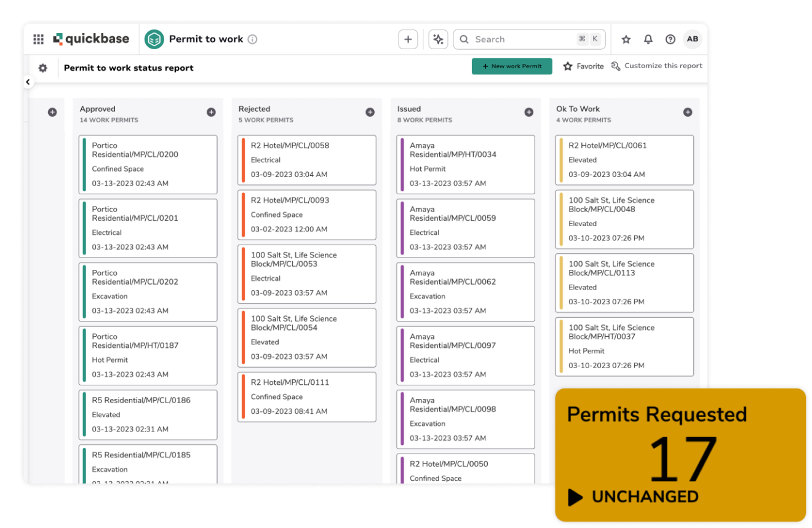
Task: Open the Pipelines automation icon
Action: [437, 39]
